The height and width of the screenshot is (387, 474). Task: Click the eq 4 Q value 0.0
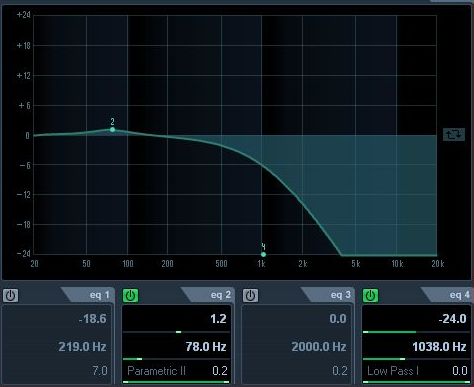coord(460,371)
